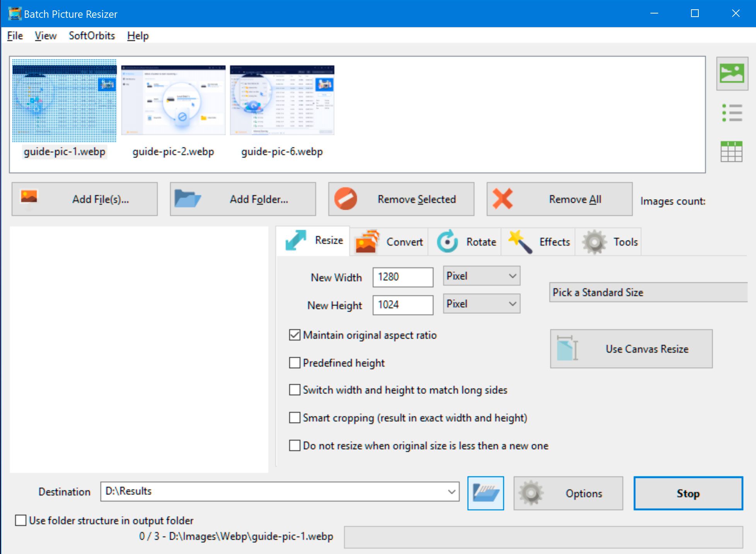Open the New Width unit Pixel dropdown
Image resolution: width=756 pixels, height=554 pixels.
pyautogui.click(x=481, y=276)
